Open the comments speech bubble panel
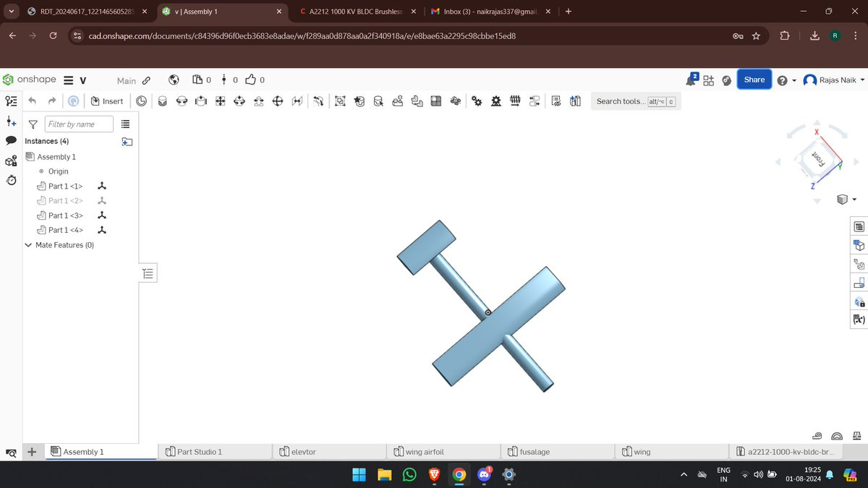Image resolution: width=868 pixels, height=488 pixels. tap(11, 140)
